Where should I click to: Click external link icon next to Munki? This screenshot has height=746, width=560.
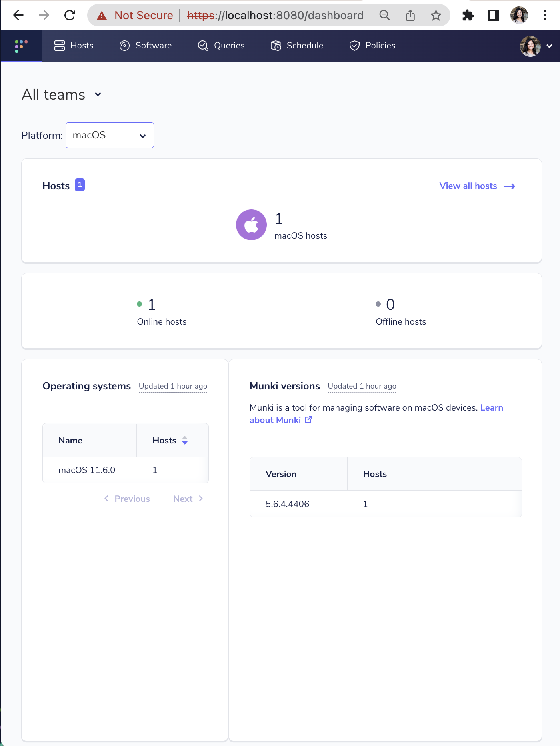coord(308,420)
